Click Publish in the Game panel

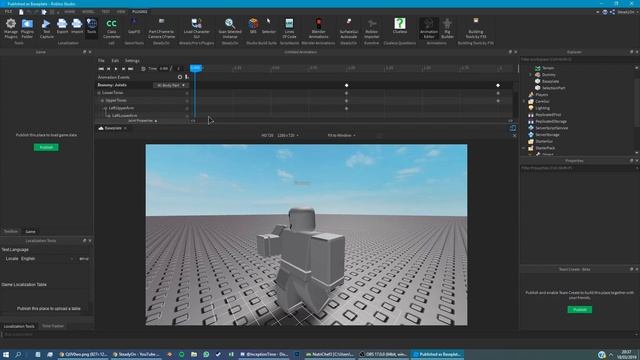[46, 147]
